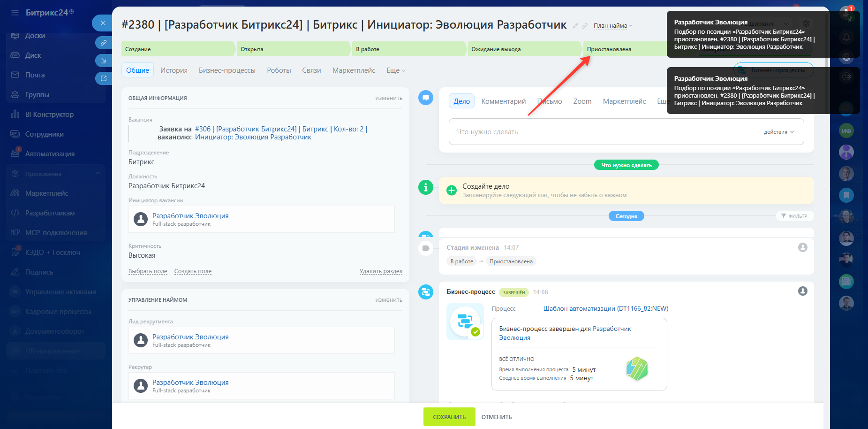Collapse the Приложения sidebar section
Screen dimensions: 868x429
[x=98, y=174]
